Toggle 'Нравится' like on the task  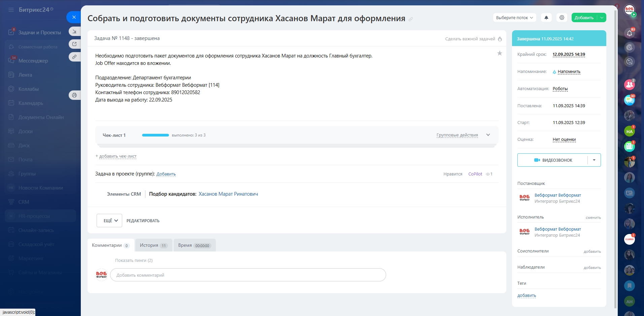452,174
